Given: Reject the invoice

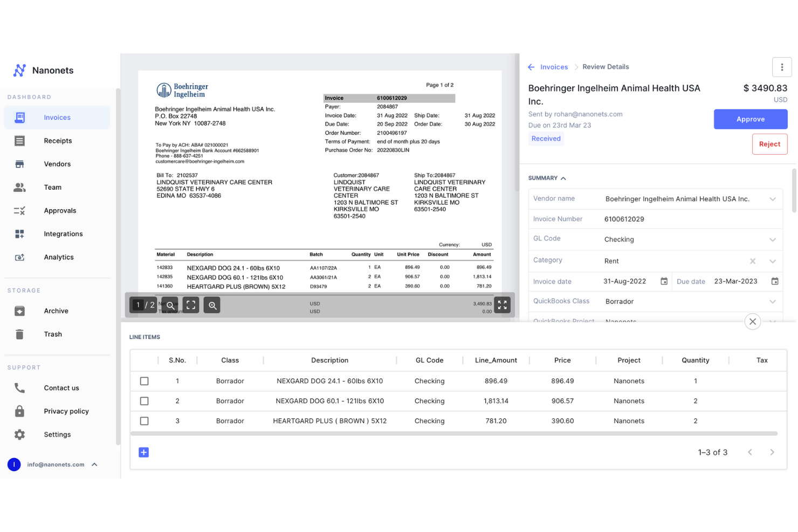Looking at the screenshot, I should pos(769,144).
